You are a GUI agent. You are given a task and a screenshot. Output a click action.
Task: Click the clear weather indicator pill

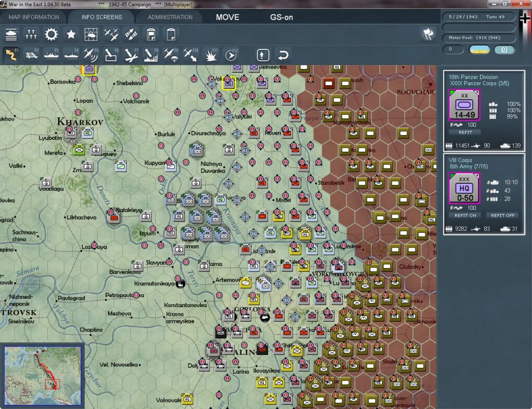(x=479, y=50)
